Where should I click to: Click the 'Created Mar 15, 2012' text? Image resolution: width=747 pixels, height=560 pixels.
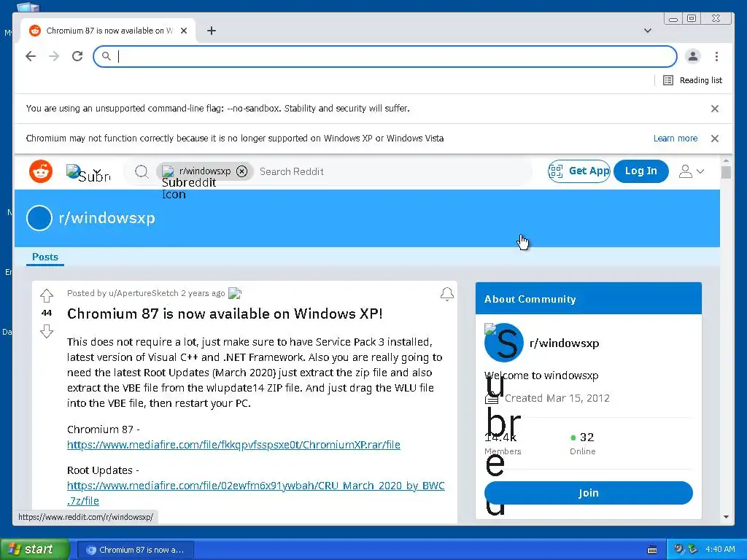coord(557,398)
